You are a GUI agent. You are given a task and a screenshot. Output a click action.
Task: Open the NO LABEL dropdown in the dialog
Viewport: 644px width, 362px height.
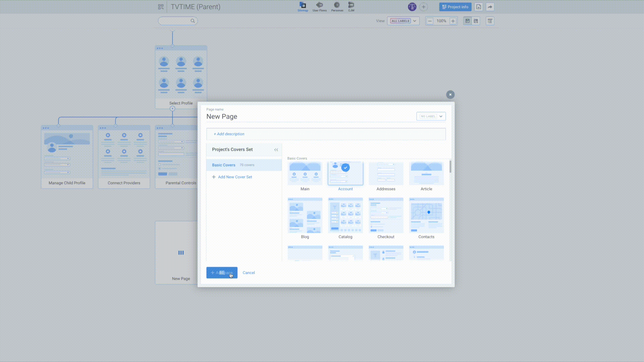[x=431, y=116]
